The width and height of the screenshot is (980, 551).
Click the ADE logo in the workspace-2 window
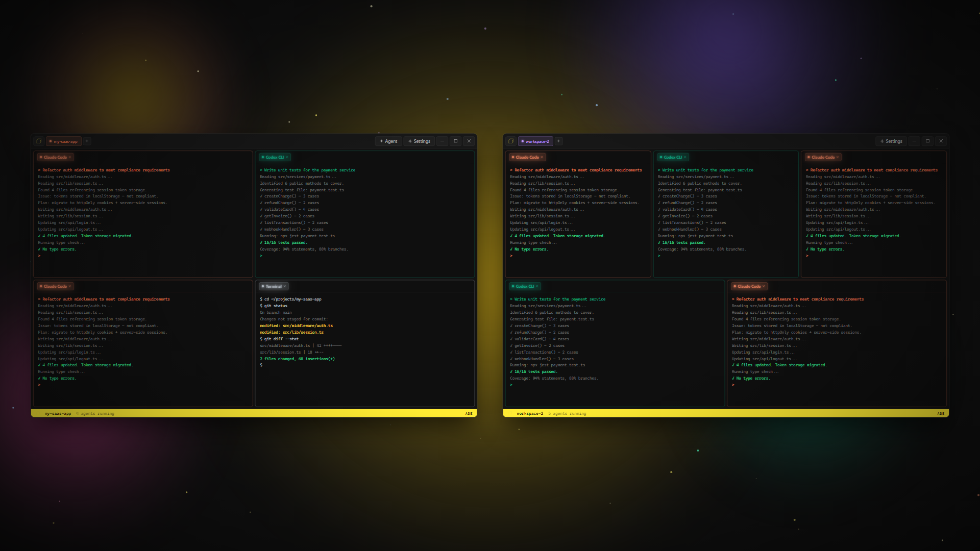pyautogui.click(x=510, y=141)
